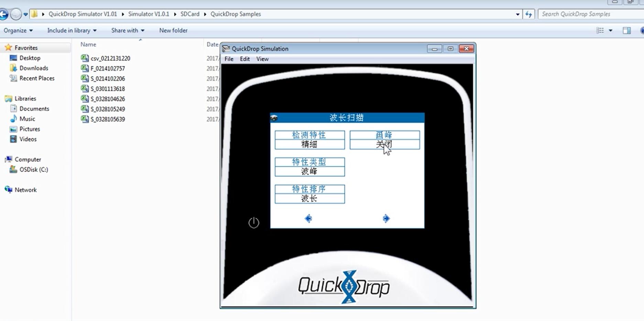
Task: Expand view options dropdown arrow
Action: pyautogui.click(x=611, y=30)
